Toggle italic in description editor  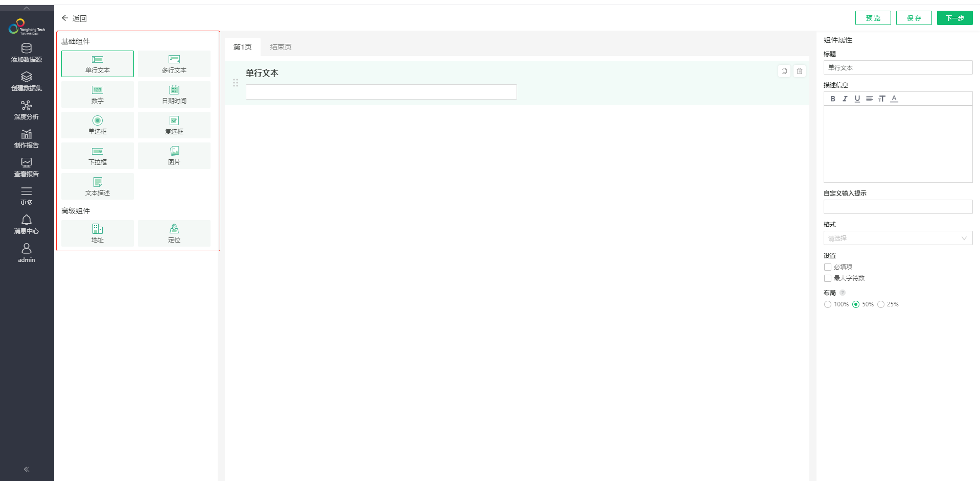tap(845, 99)
